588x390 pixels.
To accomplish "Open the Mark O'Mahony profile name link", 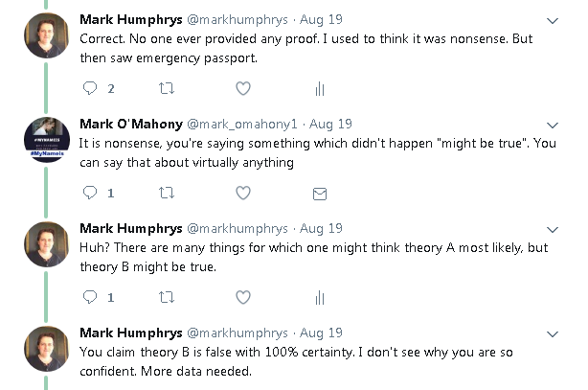I will coord(127,124).
